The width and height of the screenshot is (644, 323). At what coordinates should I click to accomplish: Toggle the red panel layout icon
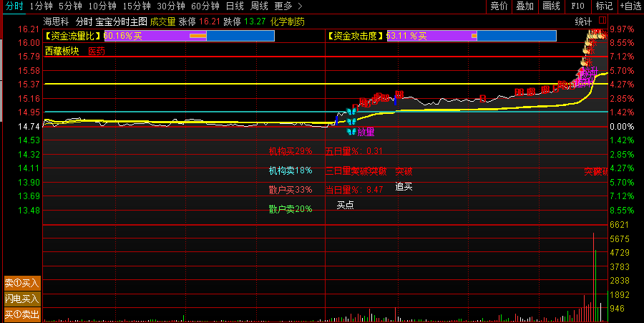[602, 20]
